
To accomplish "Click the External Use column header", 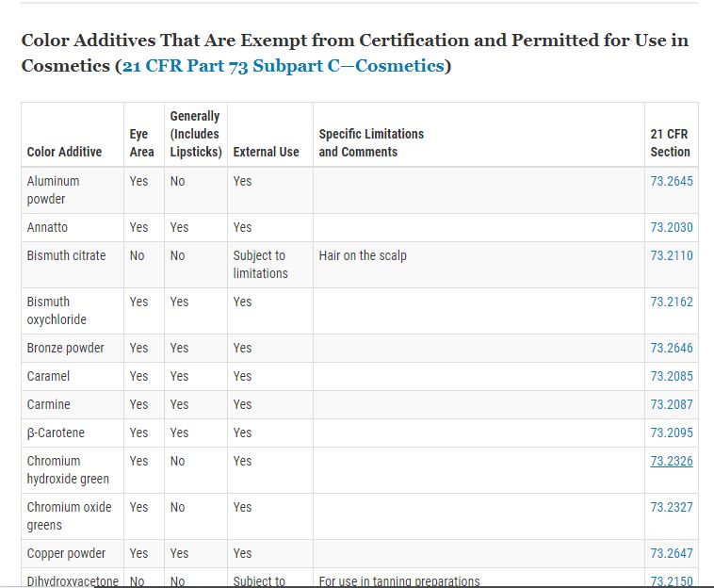I will [266, 152].
